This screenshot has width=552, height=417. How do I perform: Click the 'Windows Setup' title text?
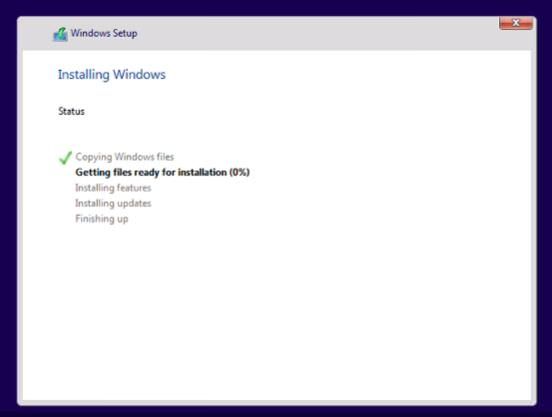pyautogui.click(x=104, y=33)
